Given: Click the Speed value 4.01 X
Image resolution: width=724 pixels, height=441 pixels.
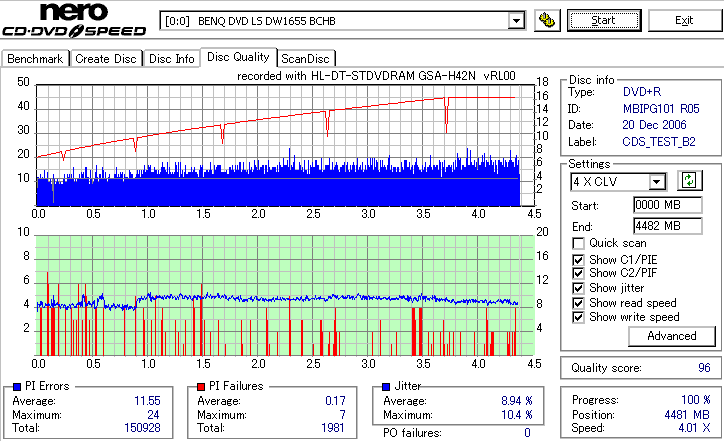Looking at the screenshot, I should click(x=694, y=428).
